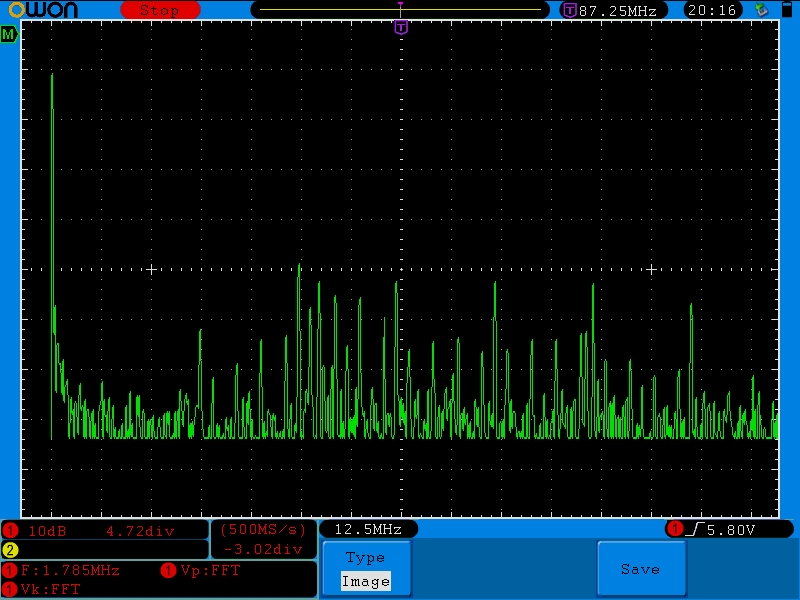Click the Vk:FFT measurement label
This screenshot has height=600, width=800.
click(x=50, y=589)
